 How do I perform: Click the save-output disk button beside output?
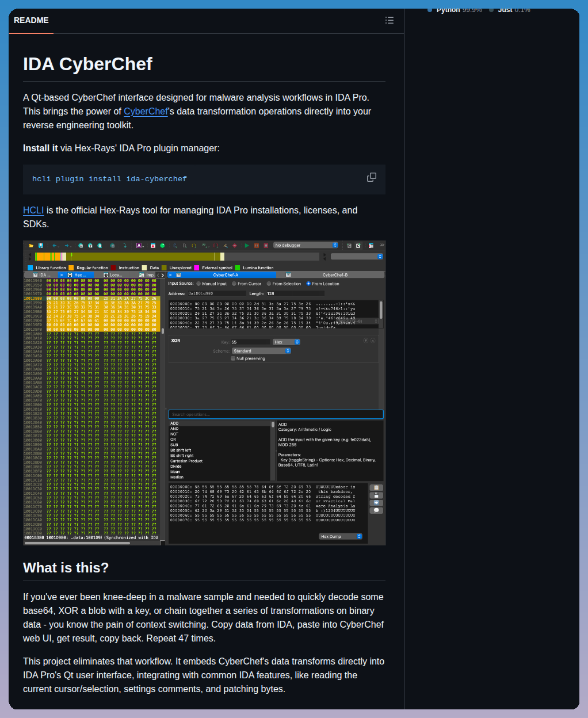(x=376, y=495)
